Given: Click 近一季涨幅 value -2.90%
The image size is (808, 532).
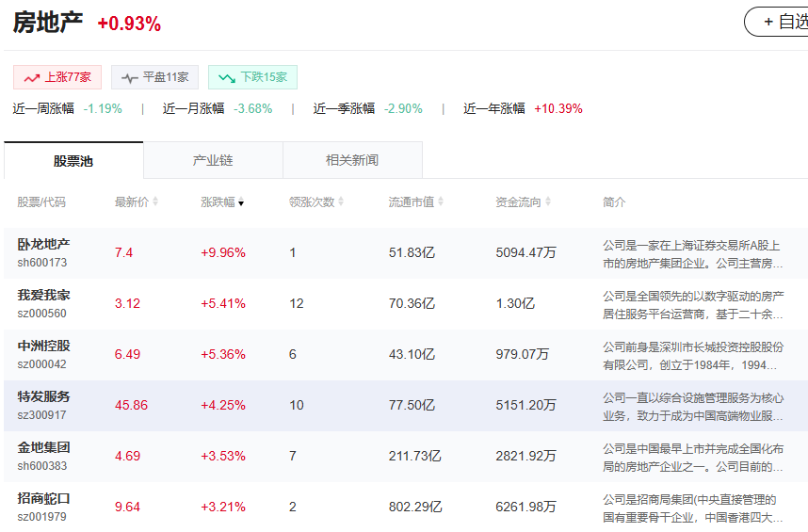Looking at the screenshot, I should point(403,108).
